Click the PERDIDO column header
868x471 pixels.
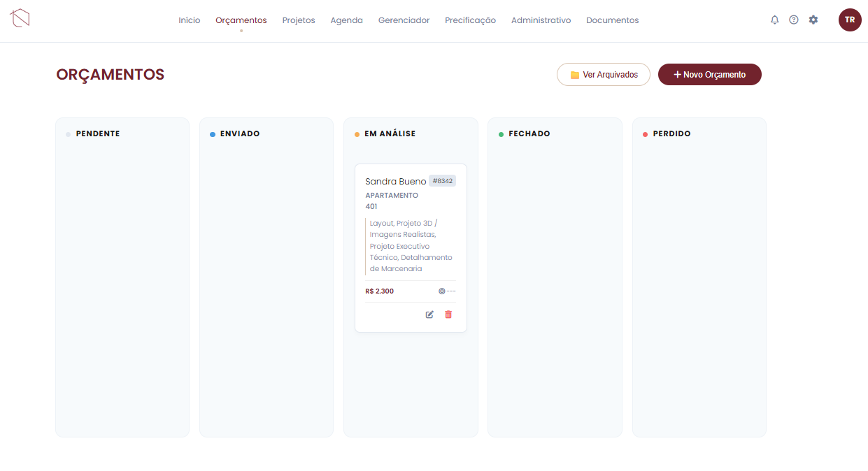[x=671, y=133]
